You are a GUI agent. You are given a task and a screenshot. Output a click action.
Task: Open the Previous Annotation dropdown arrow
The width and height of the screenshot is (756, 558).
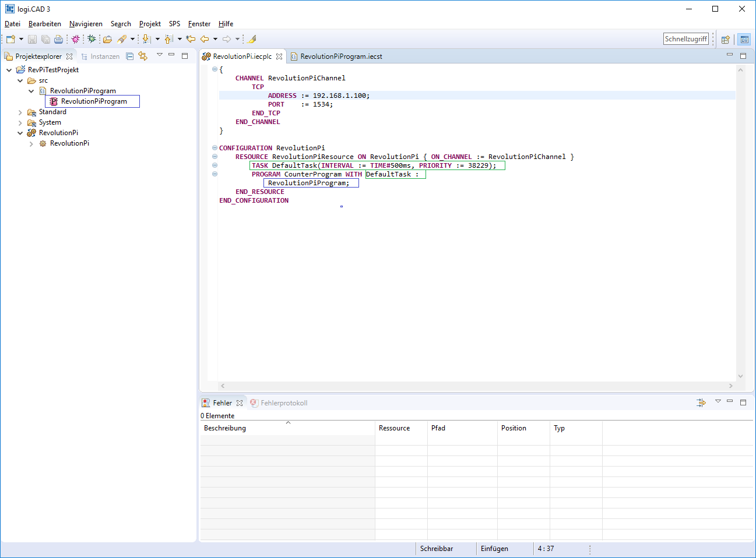pyautogui.click(x=180, y=39)
